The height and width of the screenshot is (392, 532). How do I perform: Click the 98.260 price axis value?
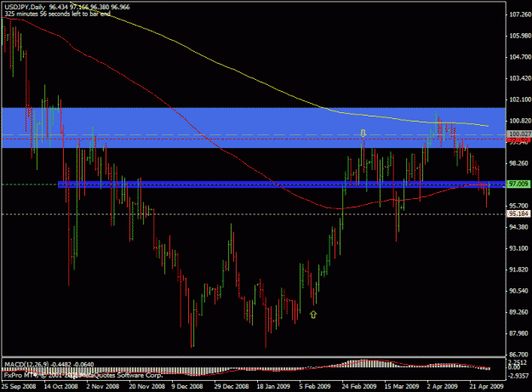[519, 163]
